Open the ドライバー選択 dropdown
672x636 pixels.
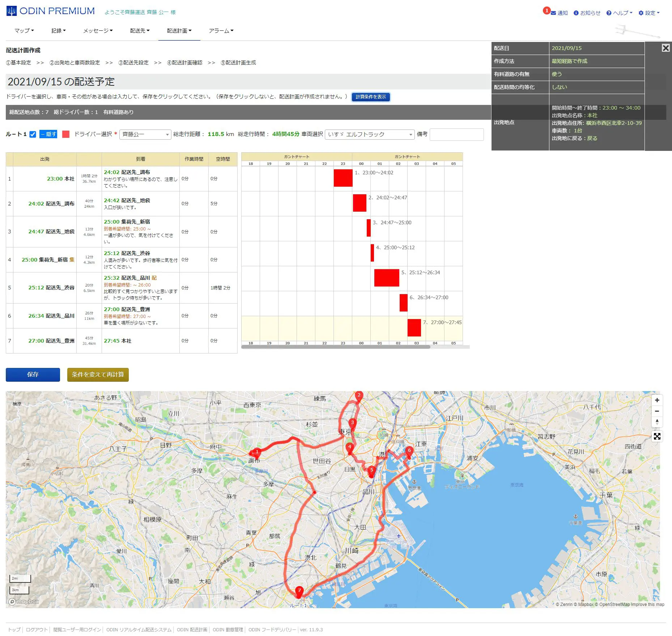click(x=145, y=135)
